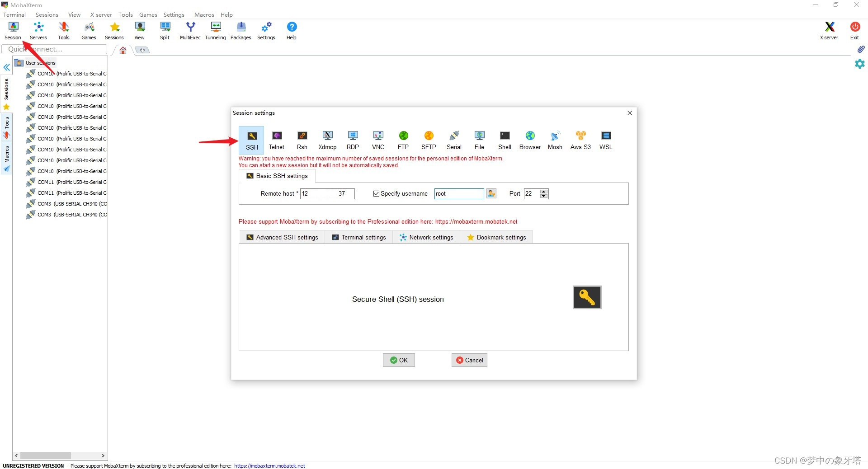Click the username field containing root

459,194
